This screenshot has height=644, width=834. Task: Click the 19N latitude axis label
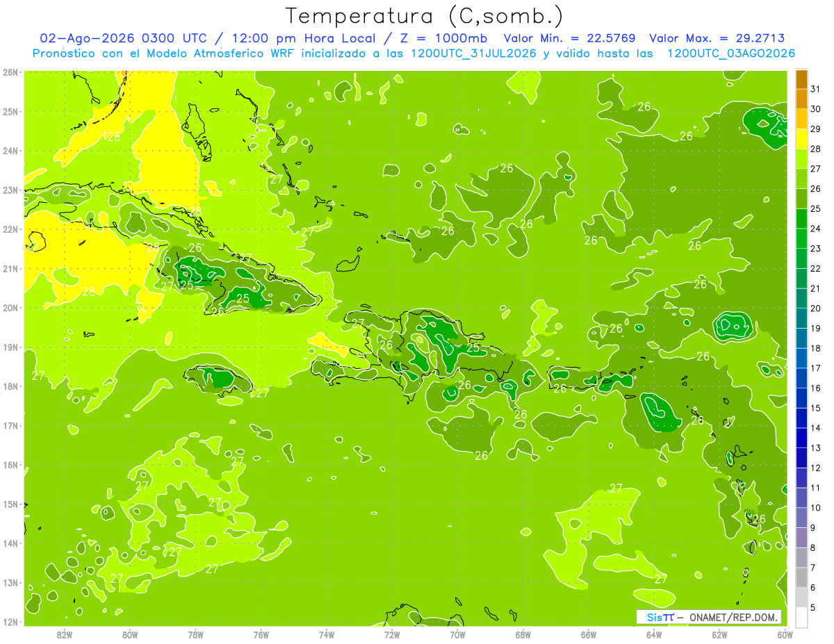click(x=10, y=347)
